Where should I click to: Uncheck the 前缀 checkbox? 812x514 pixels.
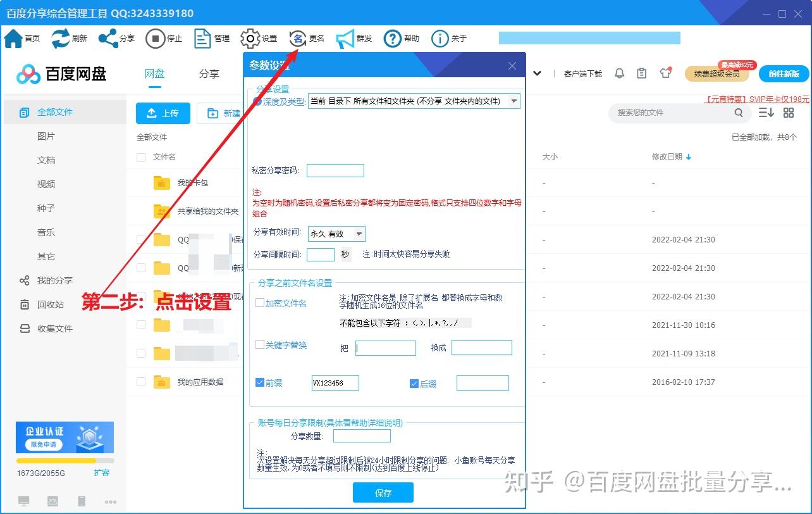tap(259, 383)
